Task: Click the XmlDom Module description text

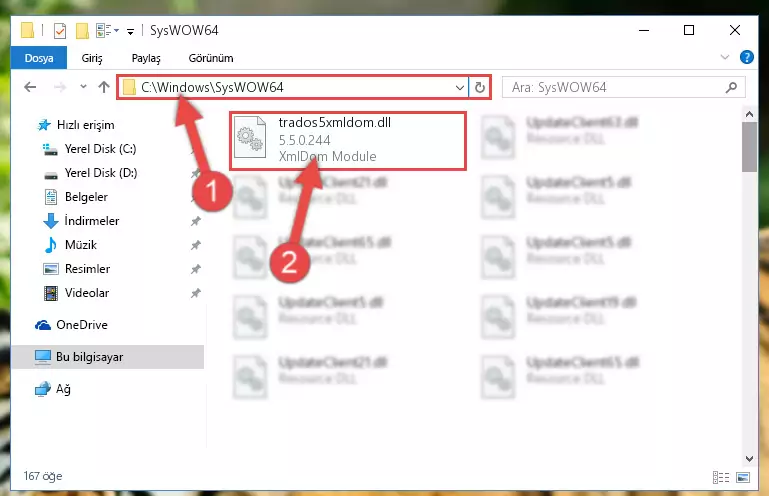Action: pos(328,157)
